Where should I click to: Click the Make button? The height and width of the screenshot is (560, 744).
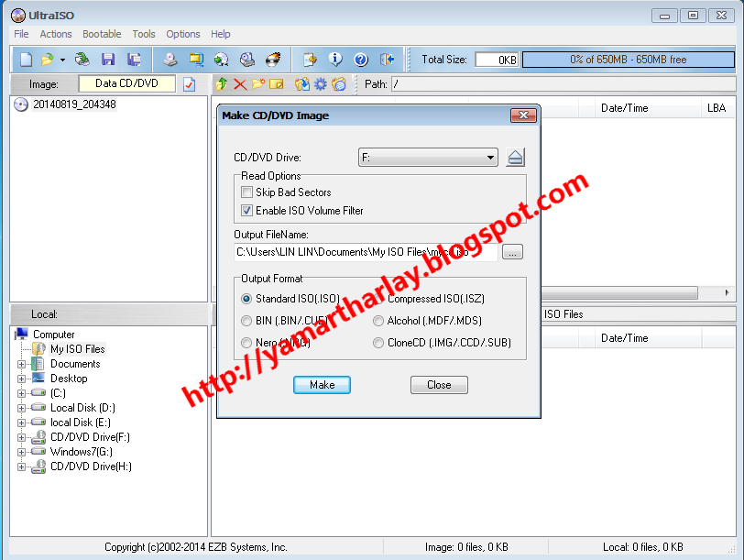pos(322,385)
